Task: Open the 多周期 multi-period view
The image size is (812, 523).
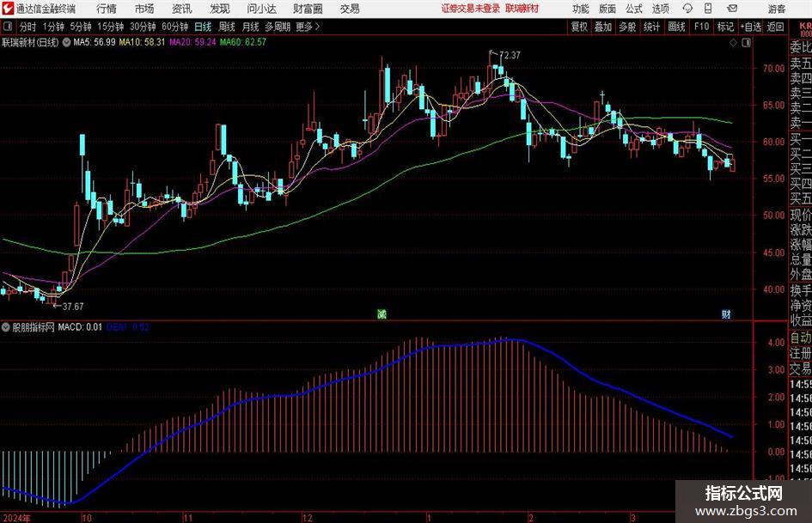Action: 277,27
